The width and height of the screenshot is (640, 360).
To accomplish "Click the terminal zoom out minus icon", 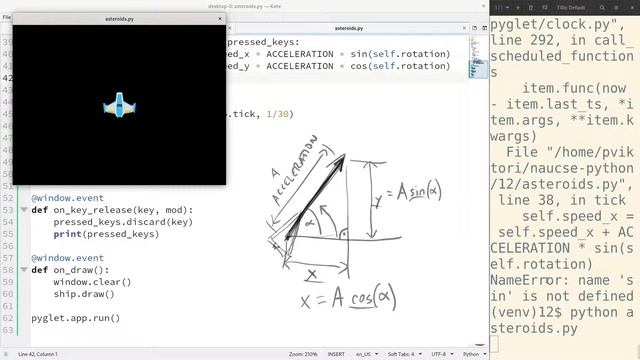I will pyautogui.click(x=507, y=7).
